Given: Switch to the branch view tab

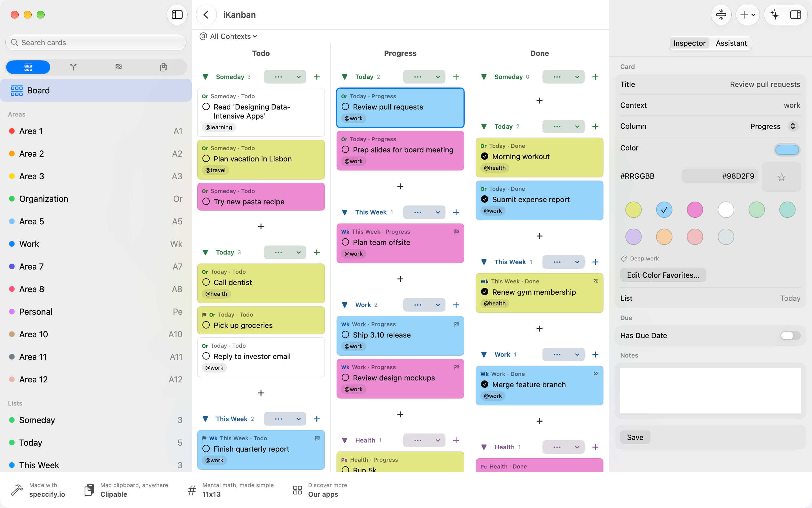Looking at the screenshot, I should [x=73, y=67].
